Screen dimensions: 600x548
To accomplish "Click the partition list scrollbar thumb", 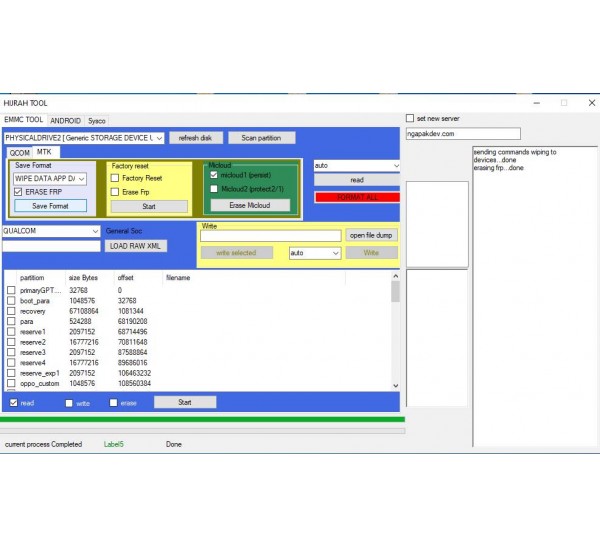I will [x=396, y=292].
